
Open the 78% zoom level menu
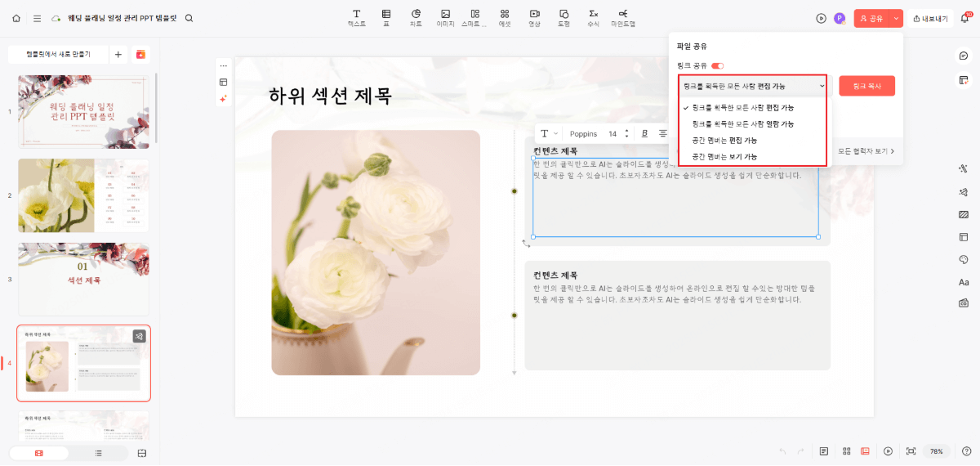point(936,451)
